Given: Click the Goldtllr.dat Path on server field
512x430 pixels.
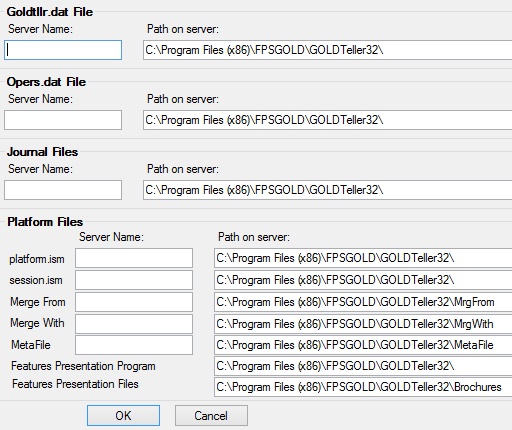Looking at the screenshot, I should pos(328,50).
